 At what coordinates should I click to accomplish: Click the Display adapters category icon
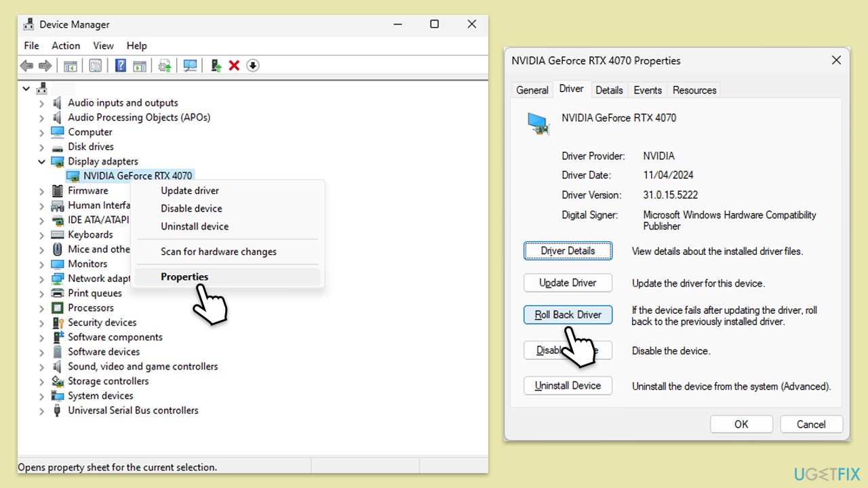coord(58,161)
